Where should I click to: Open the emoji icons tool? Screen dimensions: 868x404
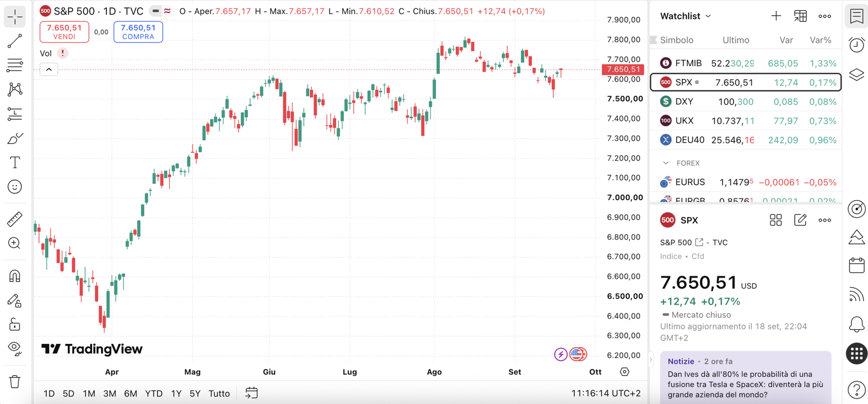click(15, 187)
